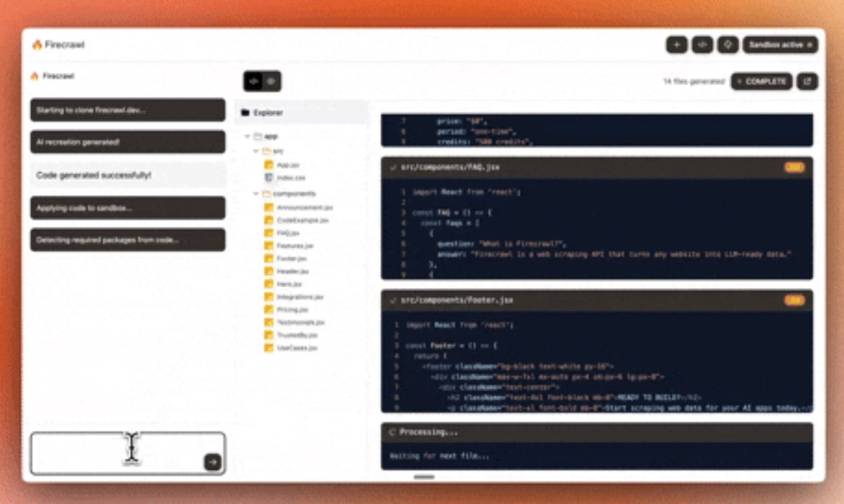Click the '14 files generated' label

point(694,81)
